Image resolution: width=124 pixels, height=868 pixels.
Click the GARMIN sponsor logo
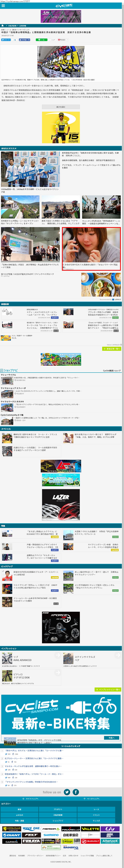click(12, 841)
